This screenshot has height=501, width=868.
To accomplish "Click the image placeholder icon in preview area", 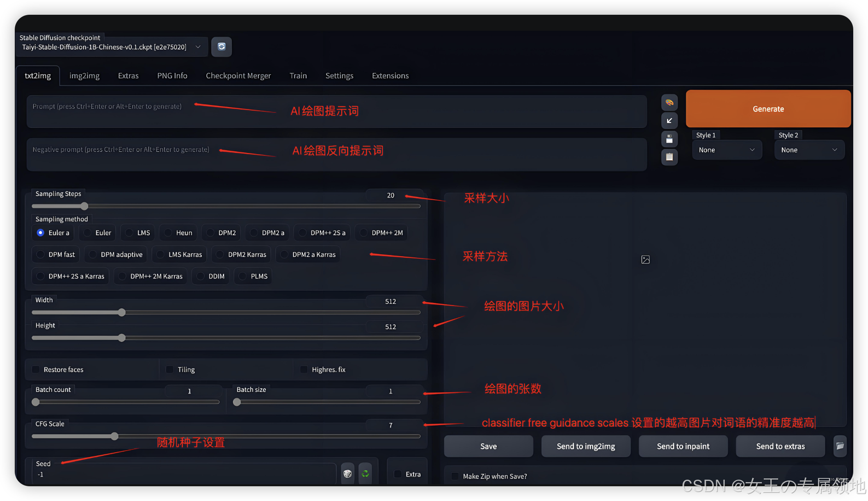I will tap(645, 260).
